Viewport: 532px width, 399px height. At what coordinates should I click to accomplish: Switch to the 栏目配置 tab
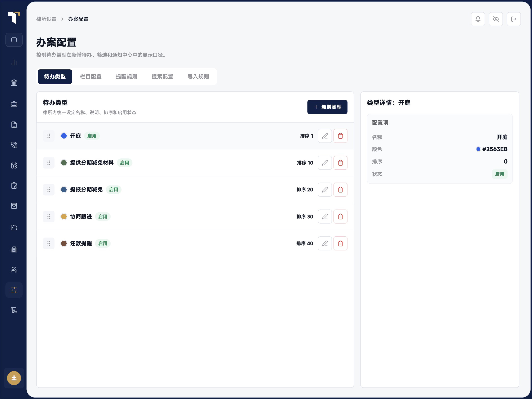point(91,76)
